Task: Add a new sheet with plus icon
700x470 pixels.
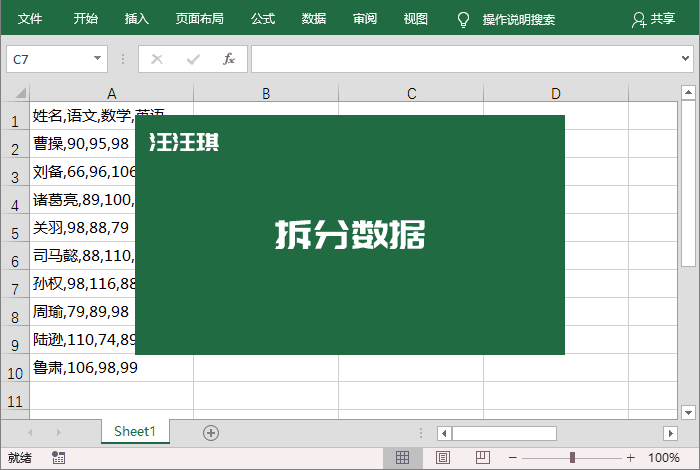Action: pyautogui.click(x=211, y=433)
